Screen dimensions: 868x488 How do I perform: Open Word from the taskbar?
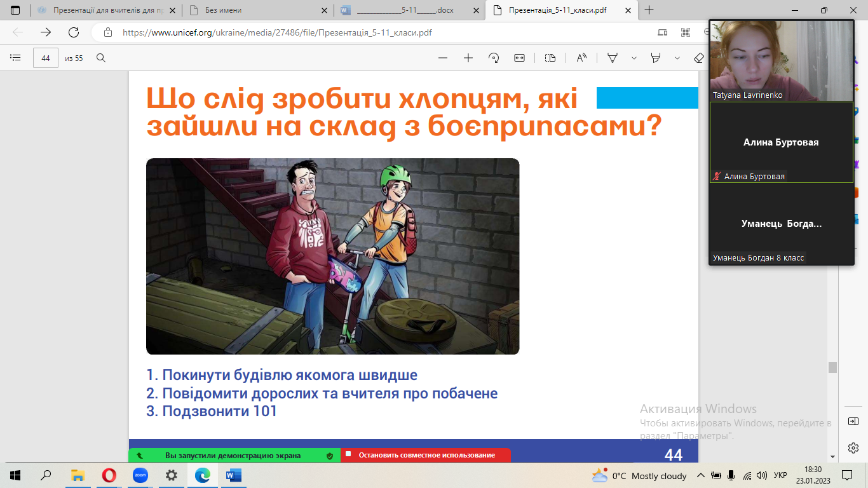(233, 475)
